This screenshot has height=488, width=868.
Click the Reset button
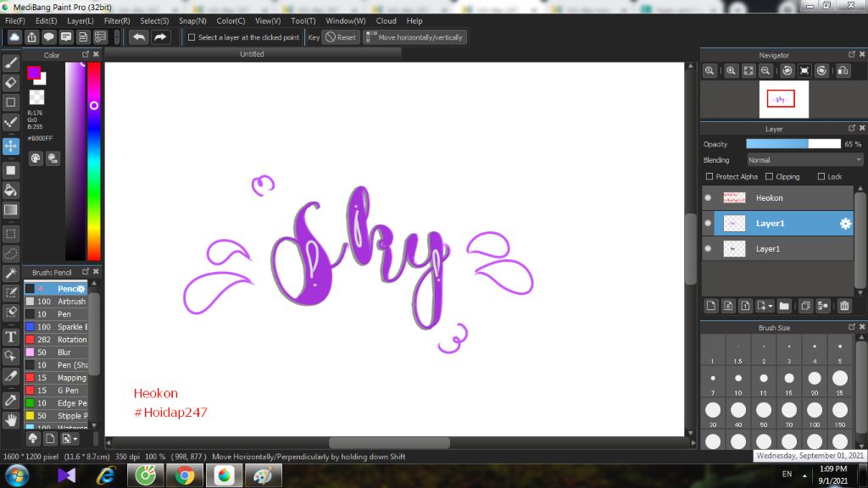(x=341, y=37)
